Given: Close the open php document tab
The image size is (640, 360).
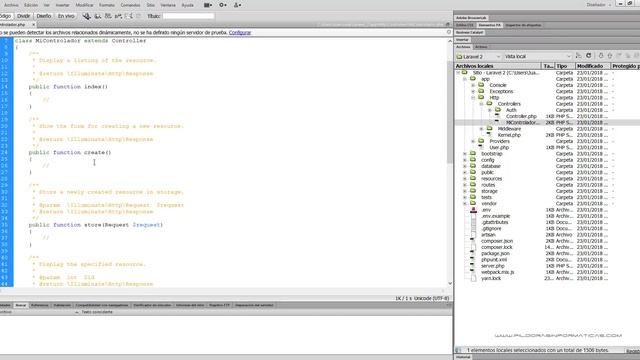Looking at the screenshot, I should pos(33,24).
